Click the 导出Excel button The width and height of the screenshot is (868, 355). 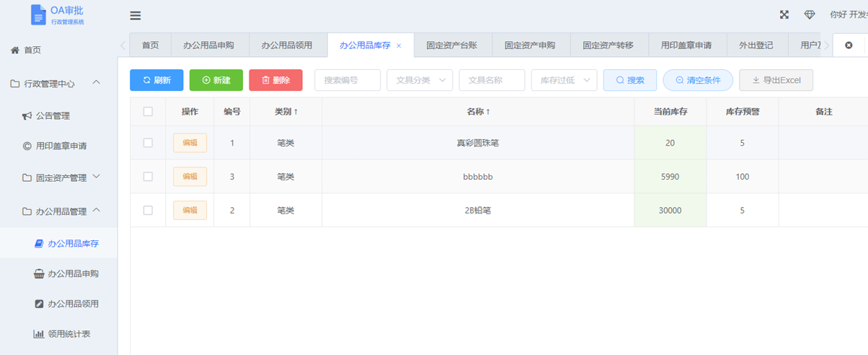tap(776, 80)
